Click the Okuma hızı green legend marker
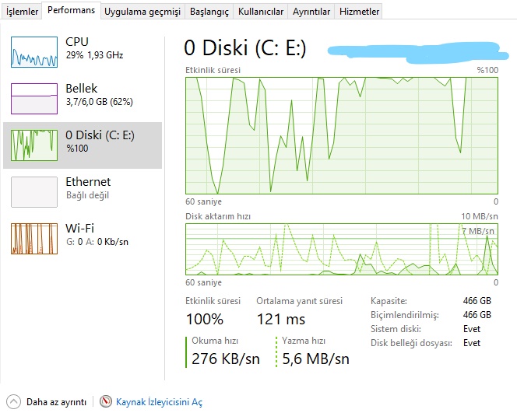 point(187,352)
